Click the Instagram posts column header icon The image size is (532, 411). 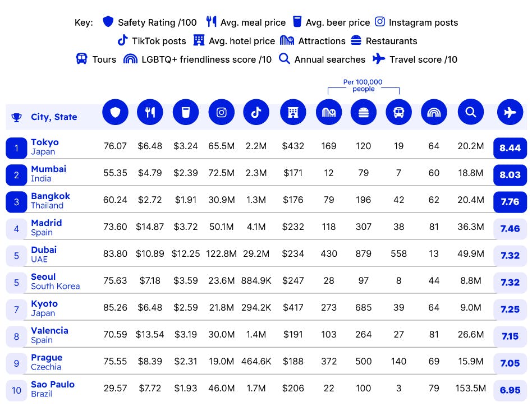pos(221,113)
